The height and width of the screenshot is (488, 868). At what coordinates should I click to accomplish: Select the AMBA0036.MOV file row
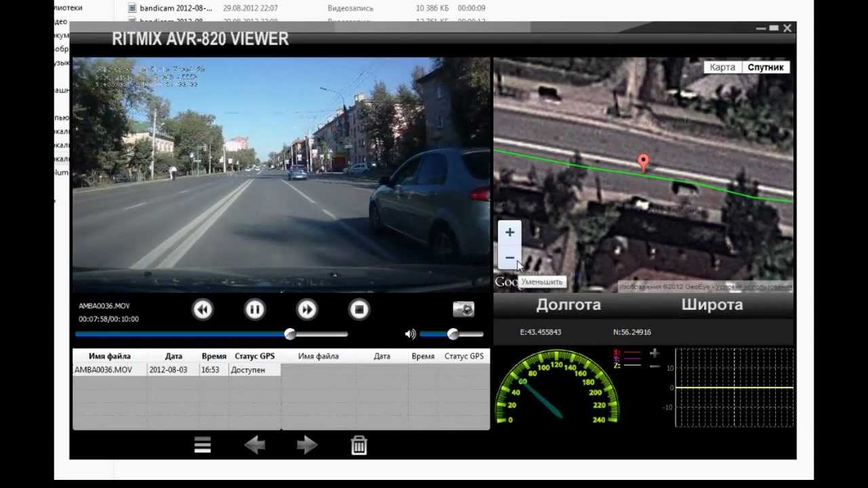[176, 370]
